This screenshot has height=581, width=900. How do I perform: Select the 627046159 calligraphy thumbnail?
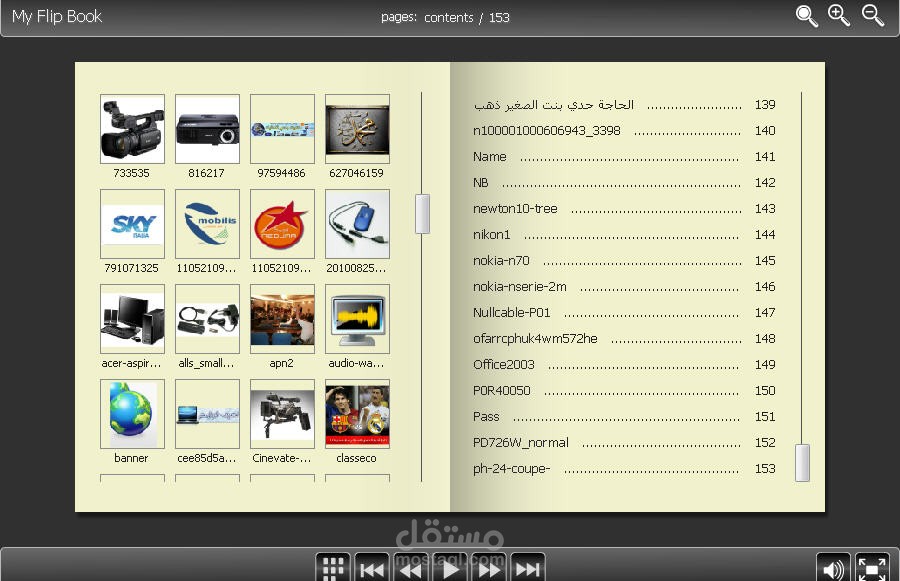click(357, 129)
